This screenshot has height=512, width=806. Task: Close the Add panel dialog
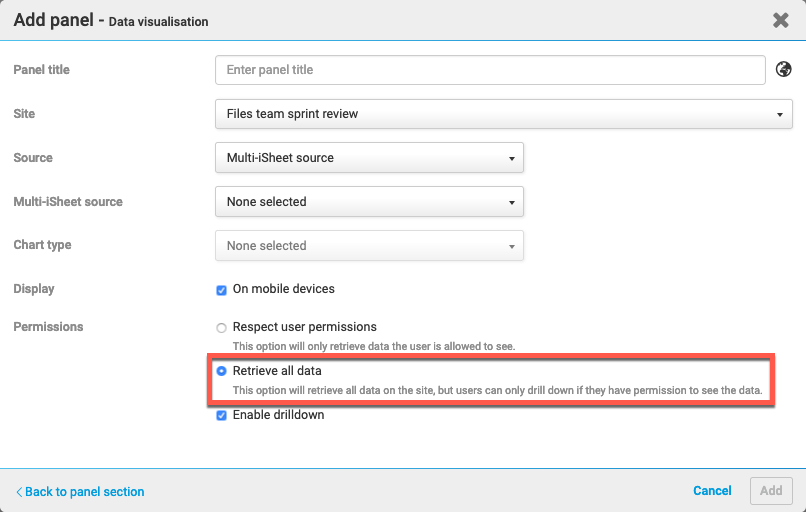point(781,20)
